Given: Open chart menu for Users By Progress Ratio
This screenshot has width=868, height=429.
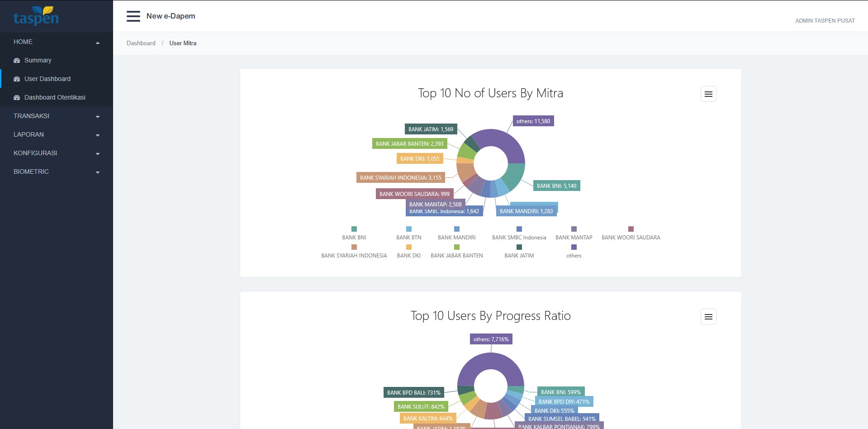Looking at the screenshot, I should click(708, 317).
